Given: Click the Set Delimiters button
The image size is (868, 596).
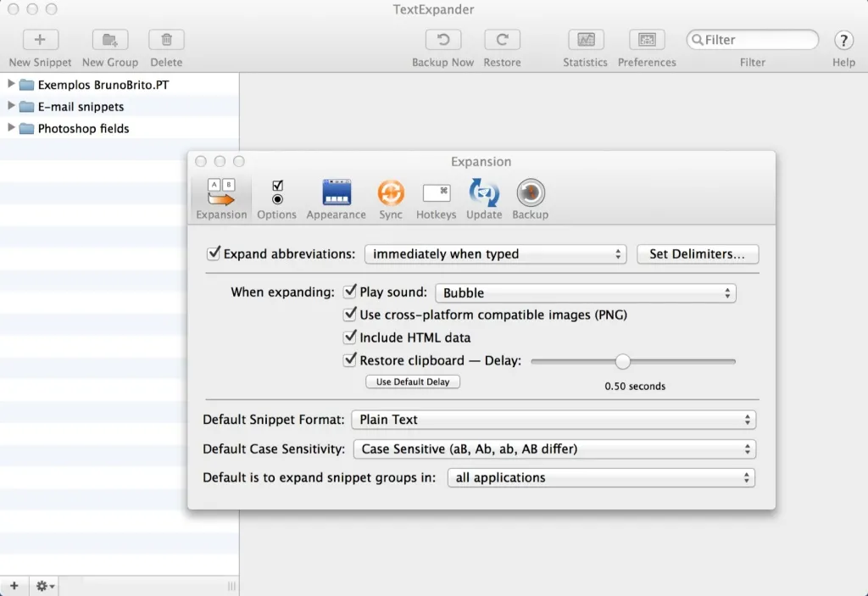Looking at the screenshot, I should (x=698, y=253).
